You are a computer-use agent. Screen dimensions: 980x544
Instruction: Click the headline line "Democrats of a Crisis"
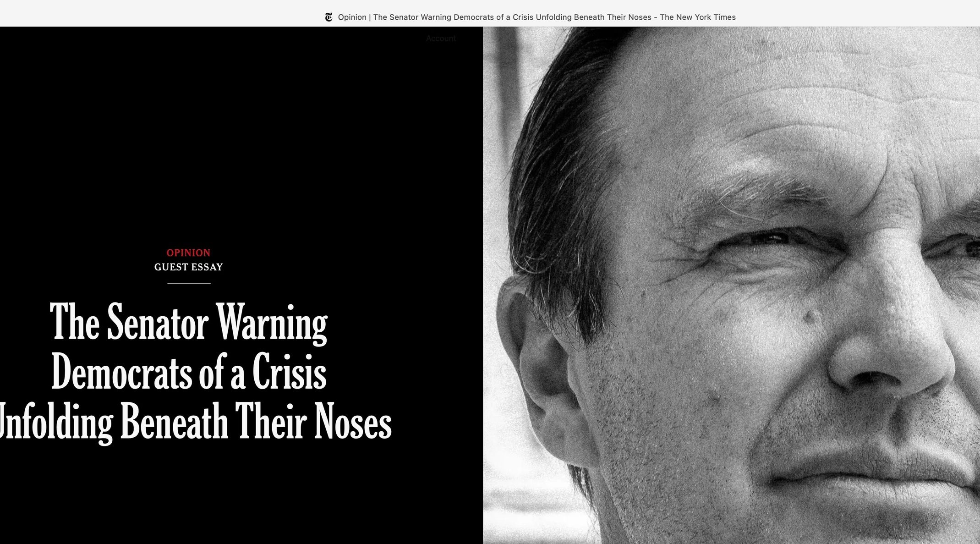tap(188, 372)
